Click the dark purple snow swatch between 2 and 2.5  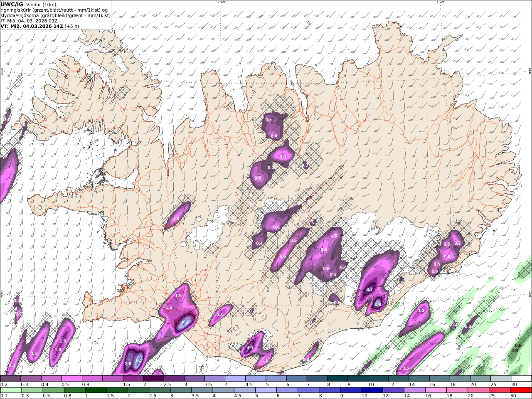(x=153, y=379)
